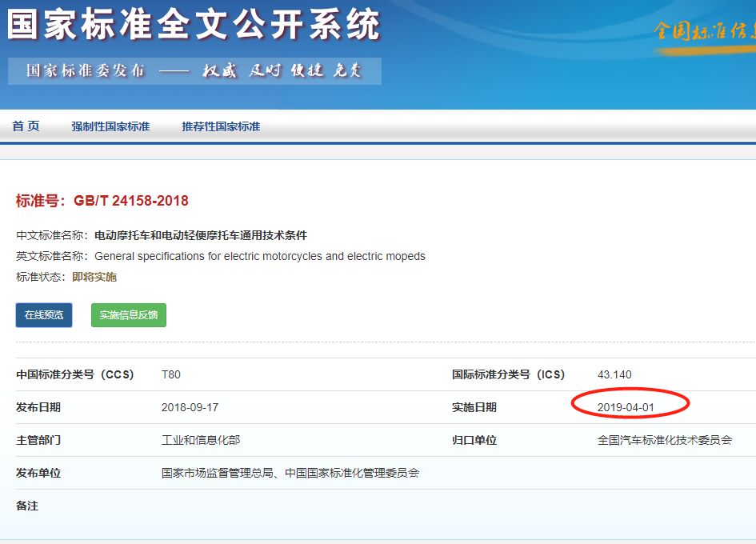Click the blue 在线预览 button
This screenshot has width=756, height=544.
(44, 315)
